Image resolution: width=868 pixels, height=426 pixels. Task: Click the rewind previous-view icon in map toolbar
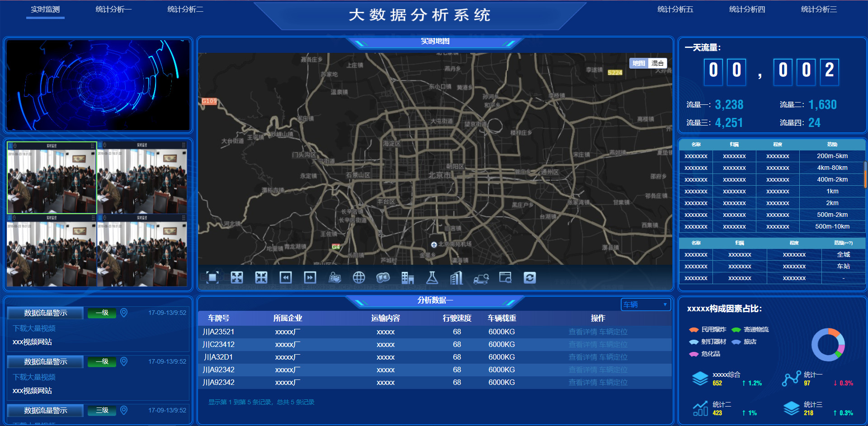(286, 277)
